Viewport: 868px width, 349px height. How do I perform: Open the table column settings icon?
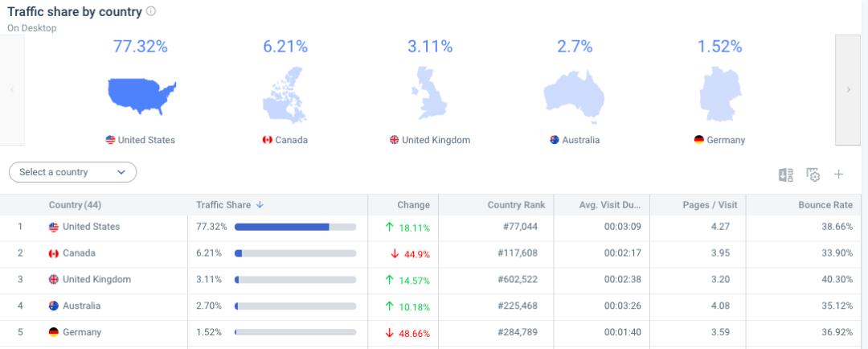point(813,174)
